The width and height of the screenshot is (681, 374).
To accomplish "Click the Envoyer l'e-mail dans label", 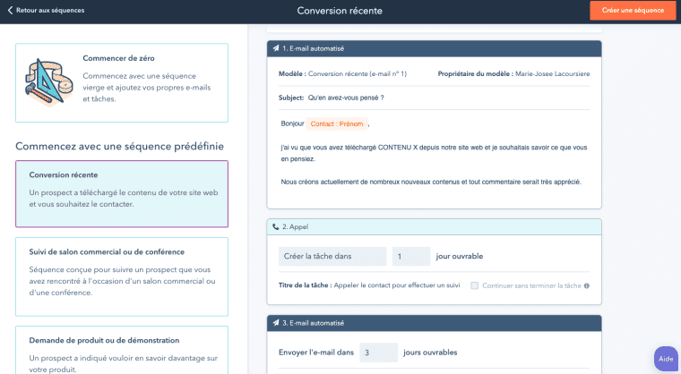I will pos(316,352).
